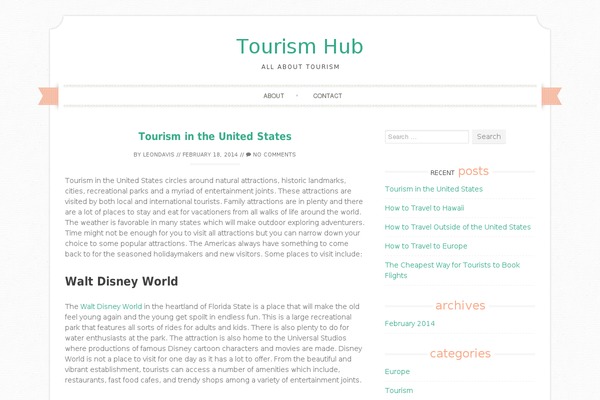The height and width of the screenshot is (400, 600).
Task: Open the Contact menu item
Action: (x=328, y=96)
